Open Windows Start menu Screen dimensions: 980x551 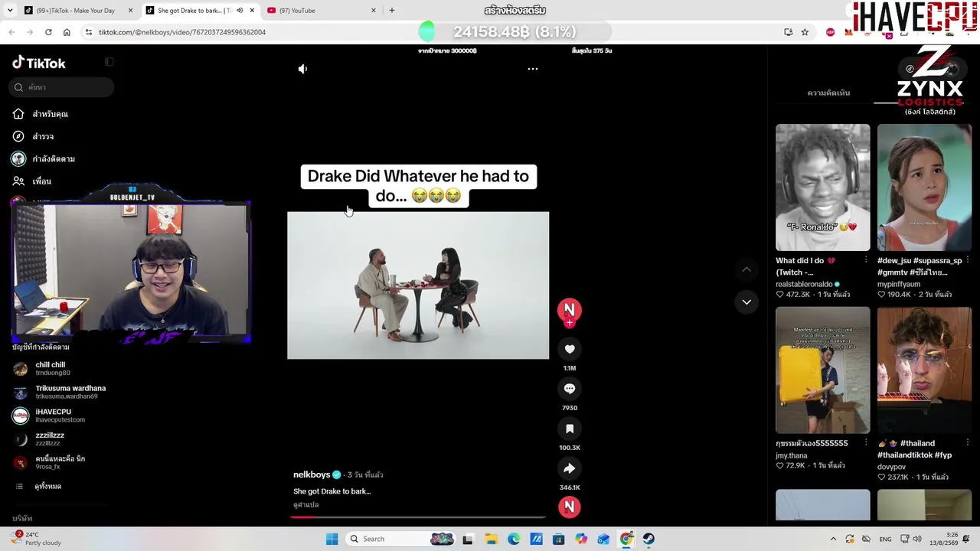point(332,539)
